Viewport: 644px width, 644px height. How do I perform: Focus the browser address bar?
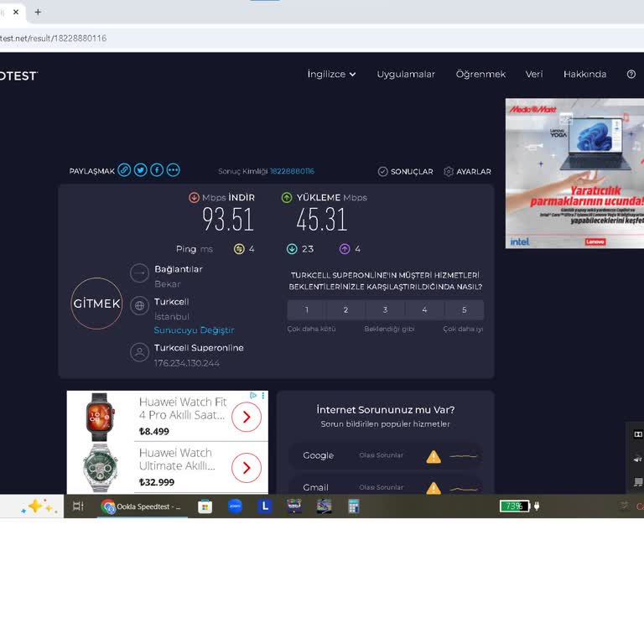(320, 39)
